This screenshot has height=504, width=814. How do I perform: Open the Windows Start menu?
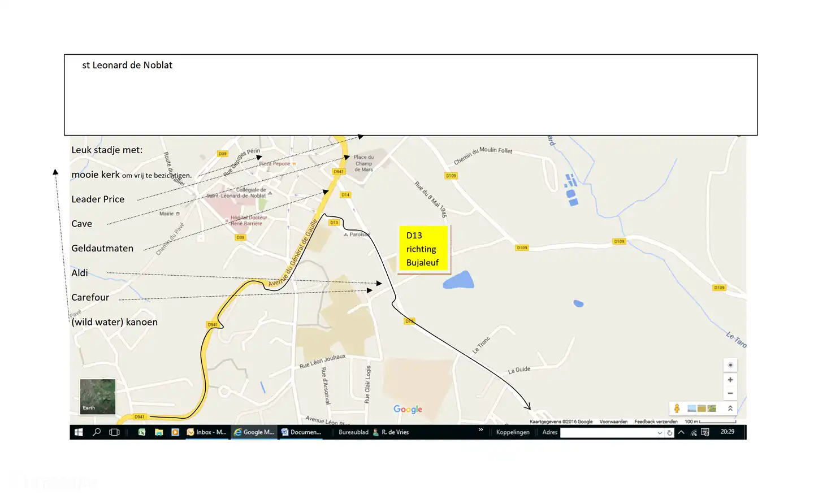[x=79, y=432]
